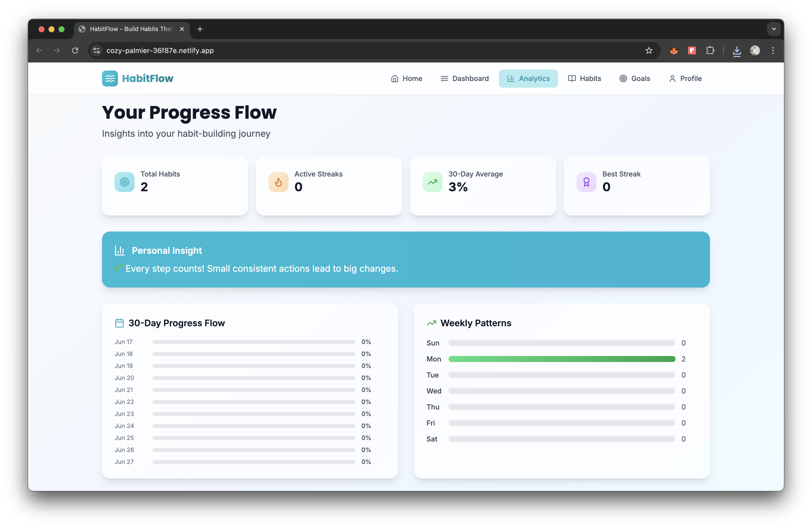Image resolution: width=812 pixels, height=528 pixels.
Task: Click the Mon green progress bar
Action: point(561,359)
